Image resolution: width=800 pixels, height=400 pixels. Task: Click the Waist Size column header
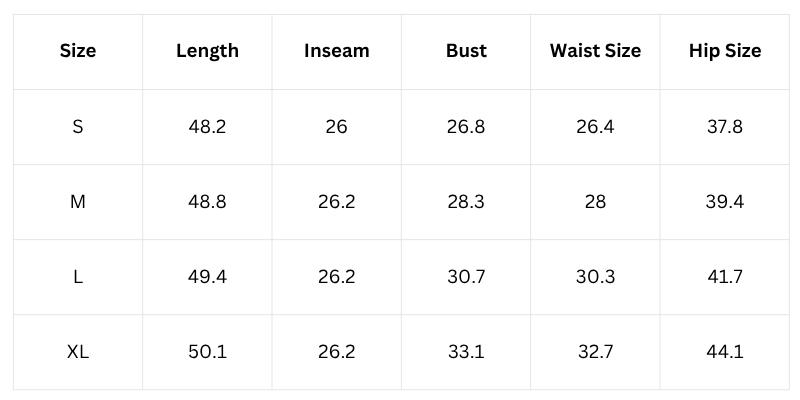click(x=595, y=51)
